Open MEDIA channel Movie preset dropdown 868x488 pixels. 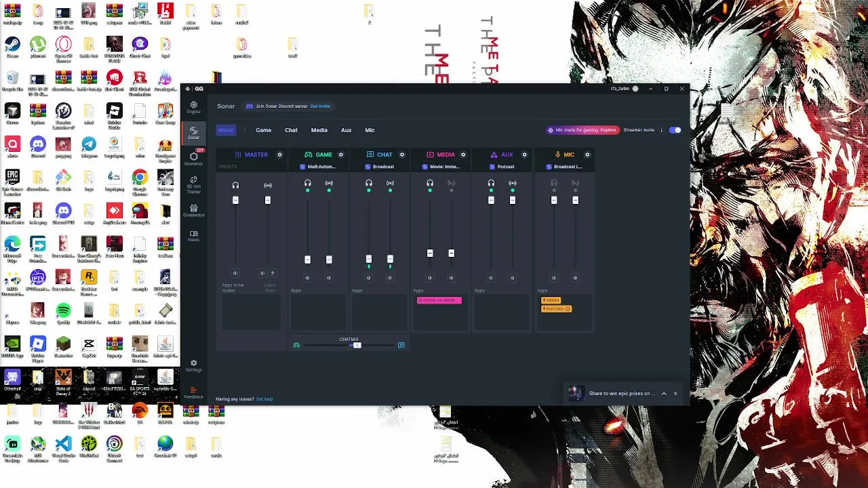click(441, 167)
